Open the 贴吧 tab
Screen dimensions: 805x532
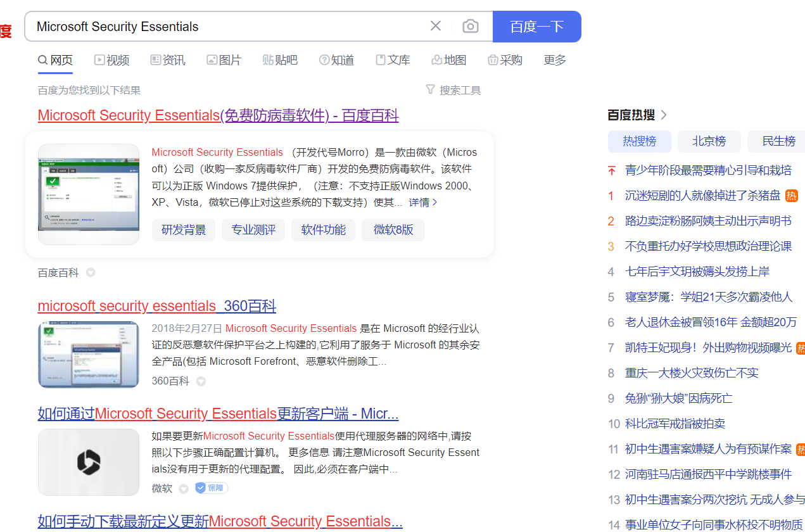pyautogui.click(x=280, y=60)
